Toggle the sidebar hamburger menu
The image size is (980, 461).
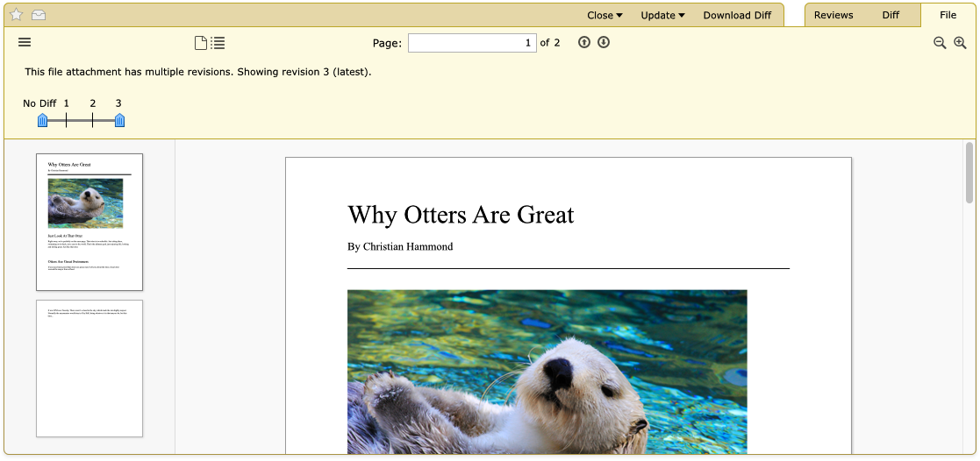[25, 42]
